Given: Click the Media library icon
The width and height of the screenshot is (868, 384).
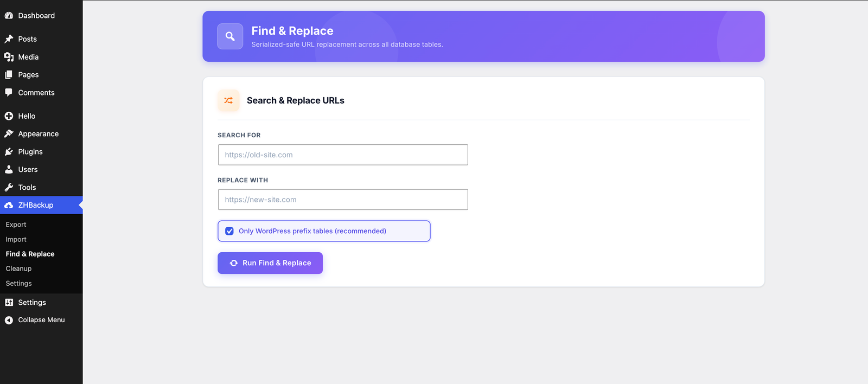Looking at the screenshot, I should click(x=9, y=57).
